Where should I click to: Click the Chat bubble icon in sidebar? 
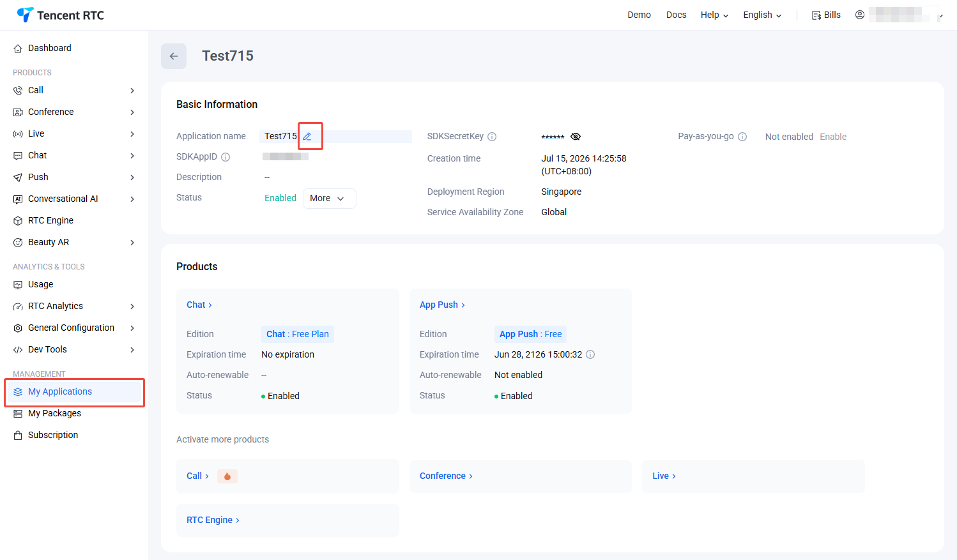[x=18, y=156]
